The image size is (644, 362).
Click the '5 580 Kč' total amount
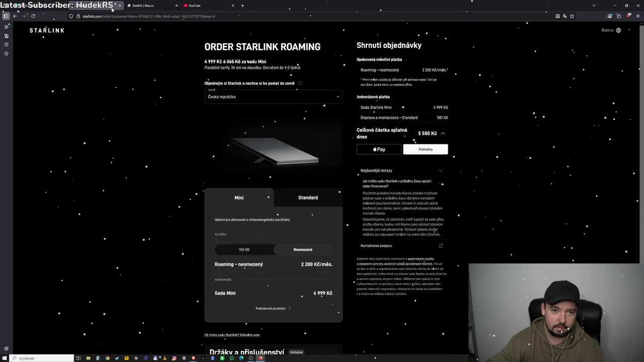point(427,133)
